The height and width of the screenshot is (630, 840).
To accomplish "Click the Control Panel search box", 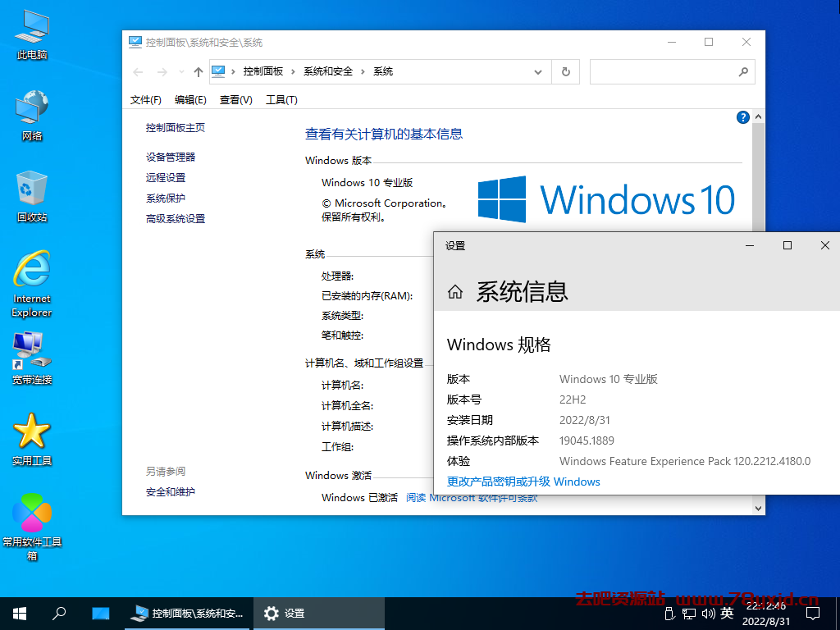I will pos(673,72).
